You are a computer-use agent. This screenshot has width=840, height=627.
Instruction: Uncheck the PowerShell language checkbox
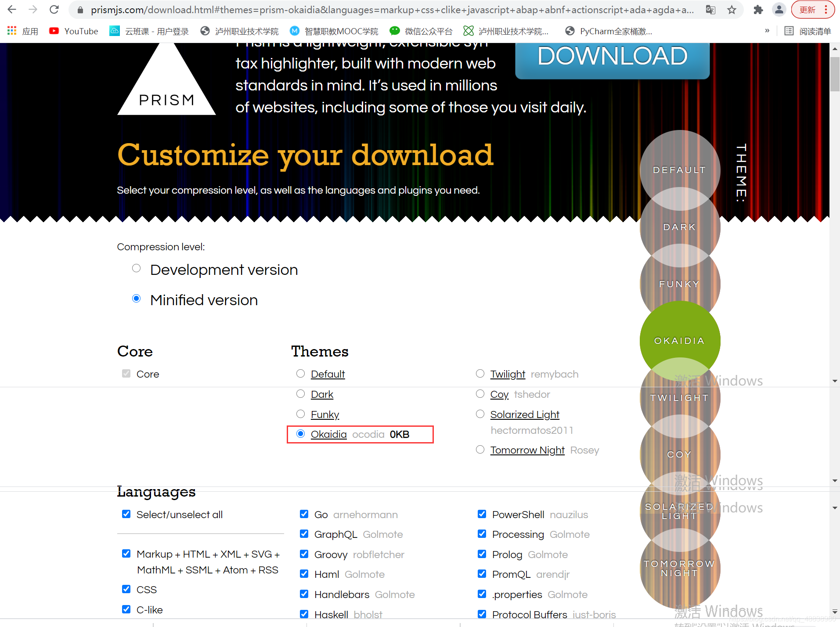482,514
